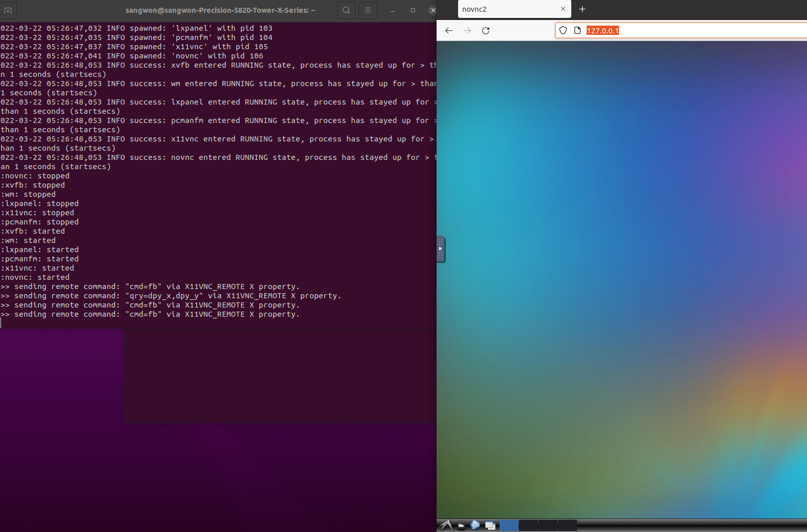The image size is (807, 532).
Task: Open the terminal hamburger menu
Action: coord(368,10)
